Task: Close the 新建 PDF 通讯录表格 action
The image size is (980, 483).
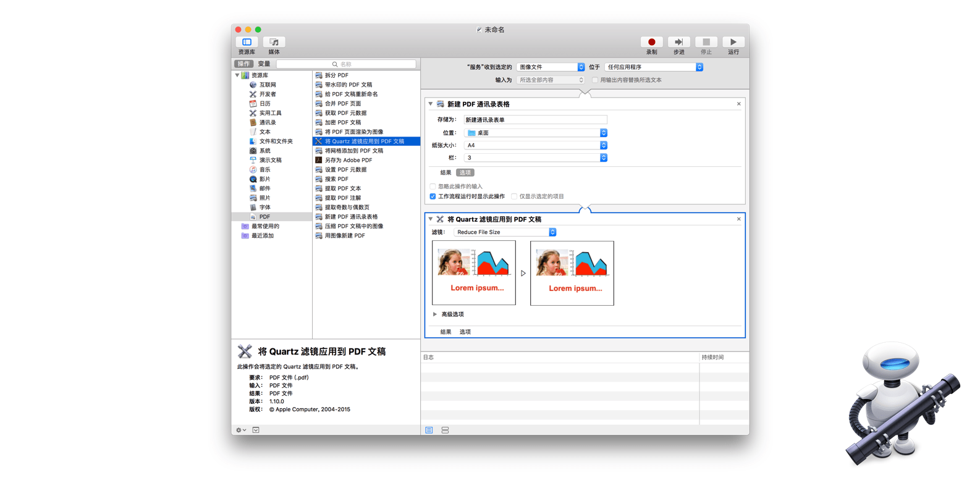Action: click(x=738, y=104)
